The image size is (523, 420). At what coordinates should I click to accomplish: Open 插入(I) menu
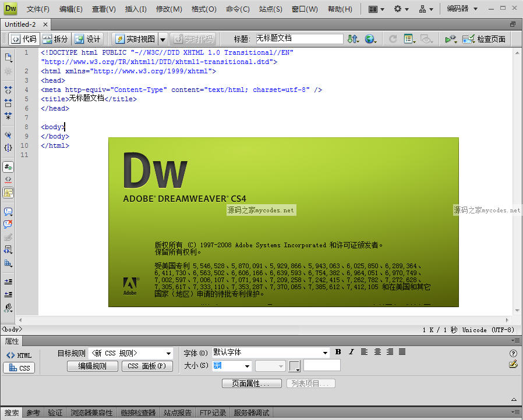[x=136, y=9]
